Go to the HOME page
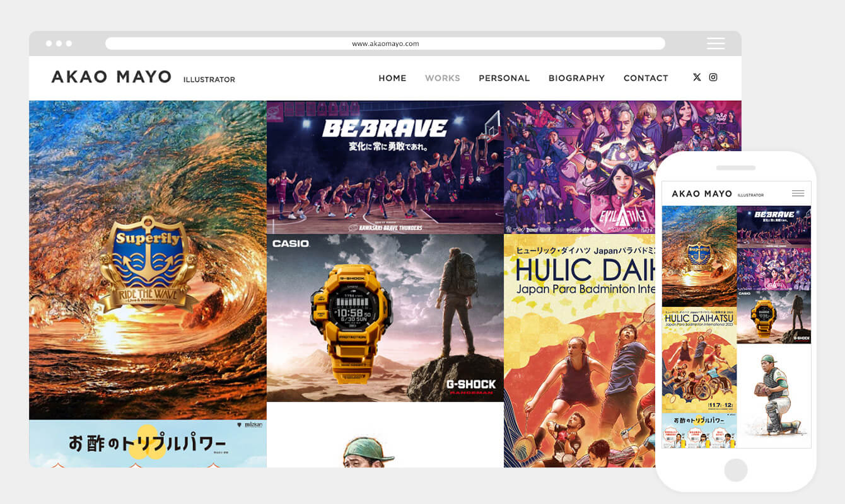 coord(392,78)
